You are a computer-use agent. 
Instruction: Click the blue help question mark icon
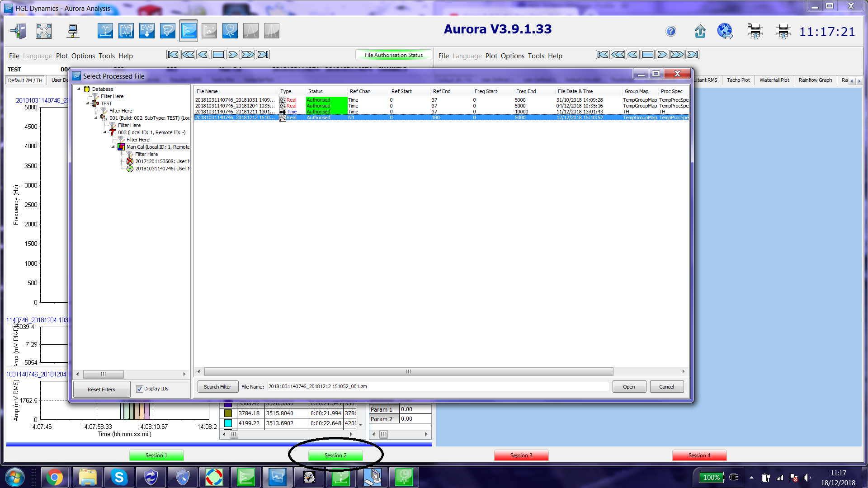point(670,31)
